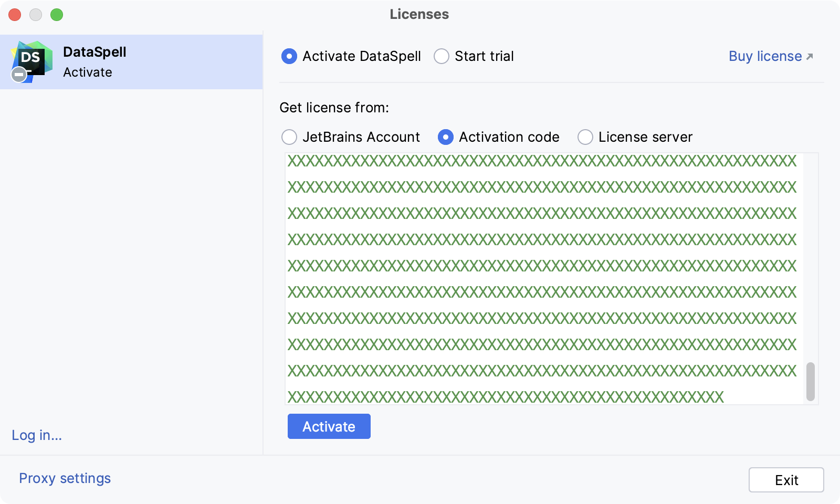Click the minus badge on the DataSpell logo
Image resolution: width=840 pixels, height=504 pixels.
pyautogui.click(x=18, y=75)
